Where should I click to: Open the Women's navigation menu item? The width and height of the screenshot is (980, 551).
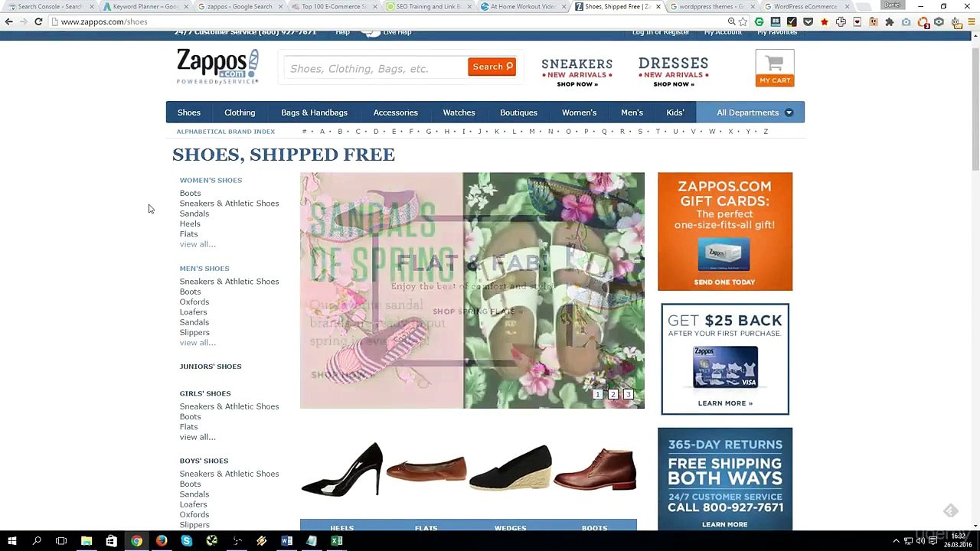pyautogui.click(x=579, y=112)
